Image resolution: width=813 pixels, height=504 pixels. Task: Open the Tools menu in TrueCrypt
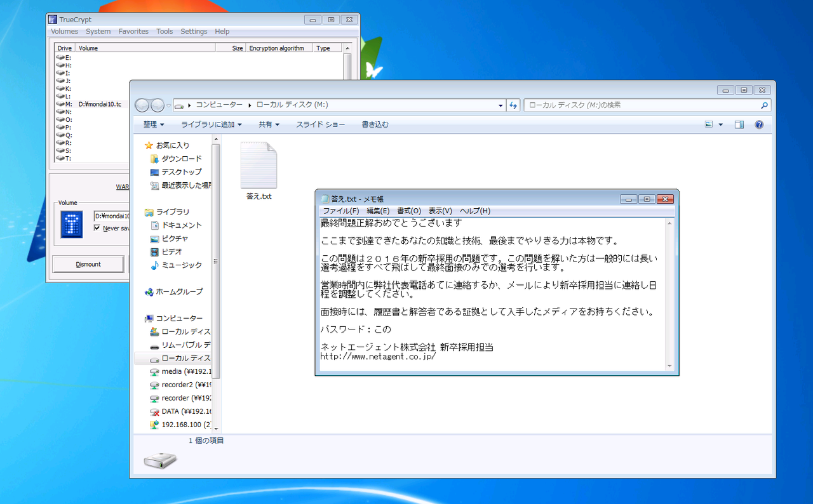[x=165, y=31]
